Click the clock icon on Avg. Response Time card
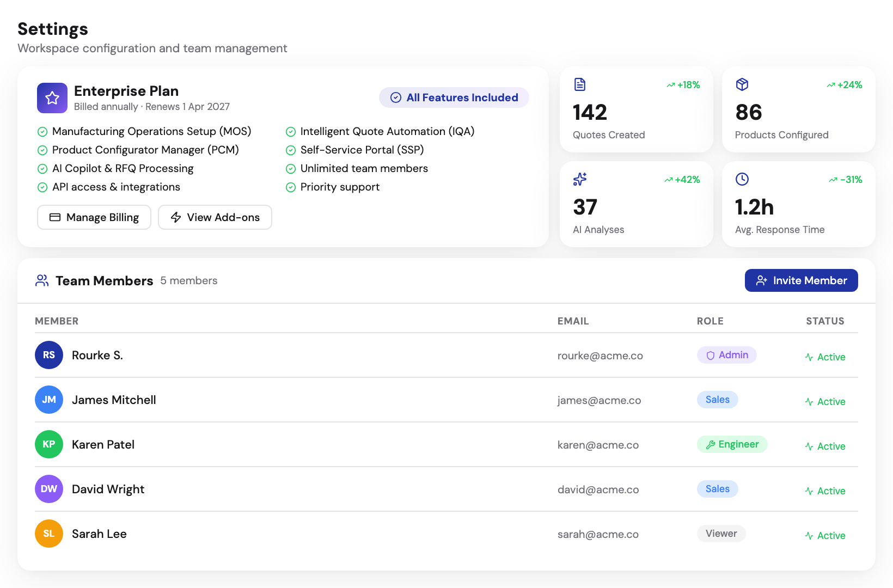The height and width of the screenshot is (588, 893). coord(742,179)
